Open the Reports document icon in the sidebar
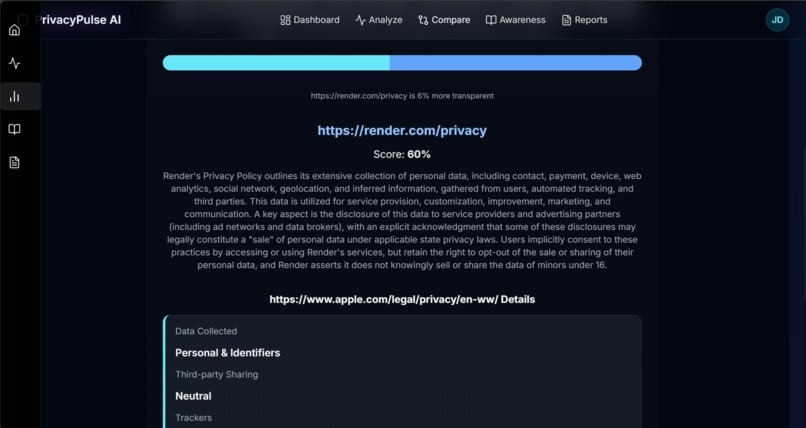The height and width of the screenshot is (428, 806). [14, 162]
